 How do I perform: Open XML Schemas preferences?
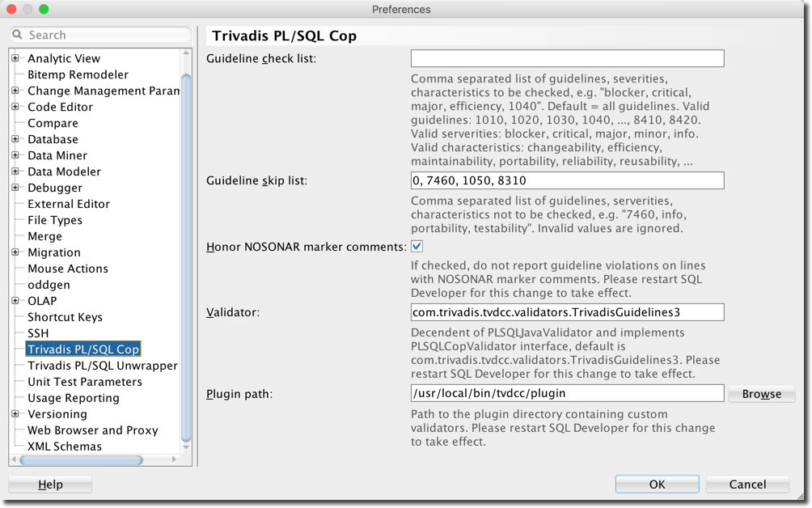(64, 447)
